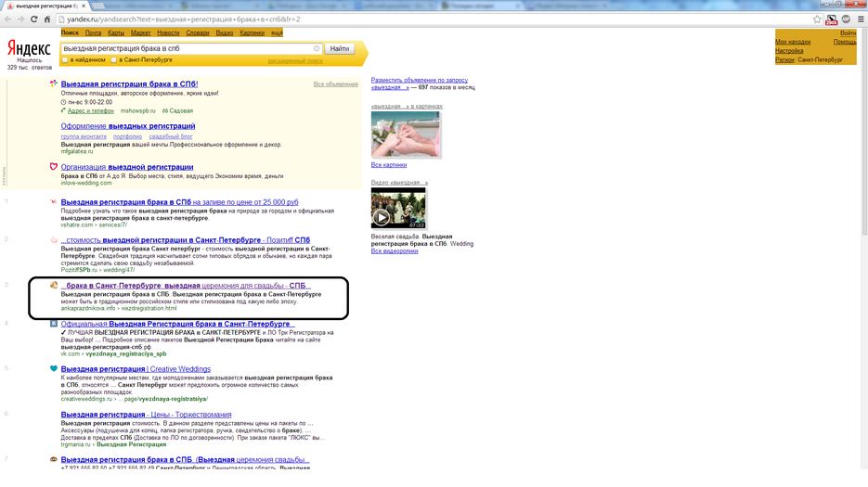Open the Позитиff СПб result link

tap(186, 239)
